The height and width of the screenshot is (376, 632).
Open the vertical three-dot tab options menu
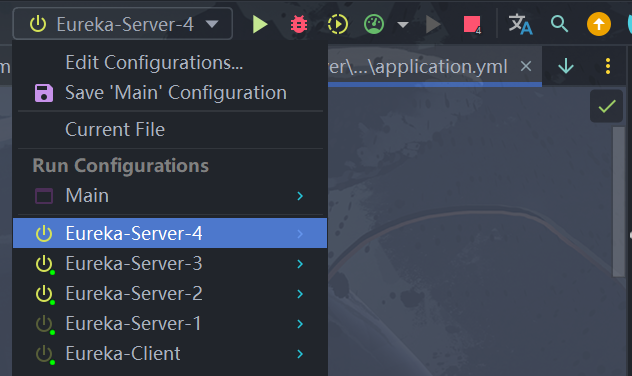(608, 66)
